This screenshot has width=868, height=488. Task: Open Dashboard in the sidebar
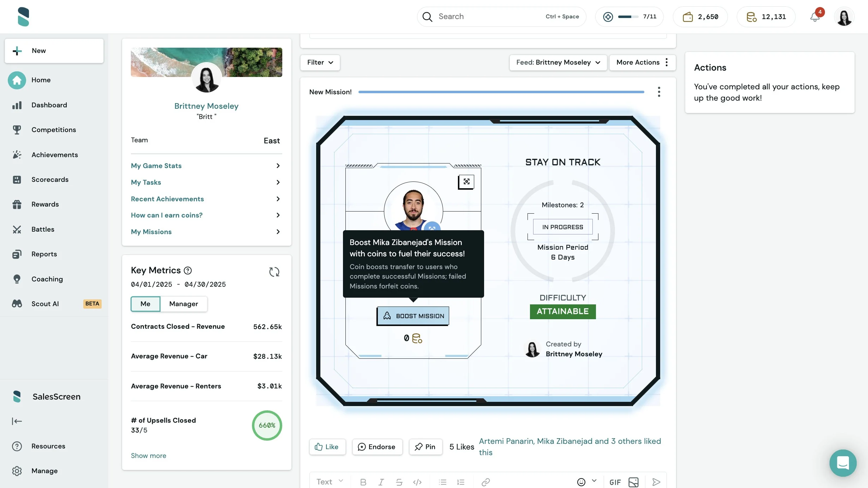click(49, 105)
